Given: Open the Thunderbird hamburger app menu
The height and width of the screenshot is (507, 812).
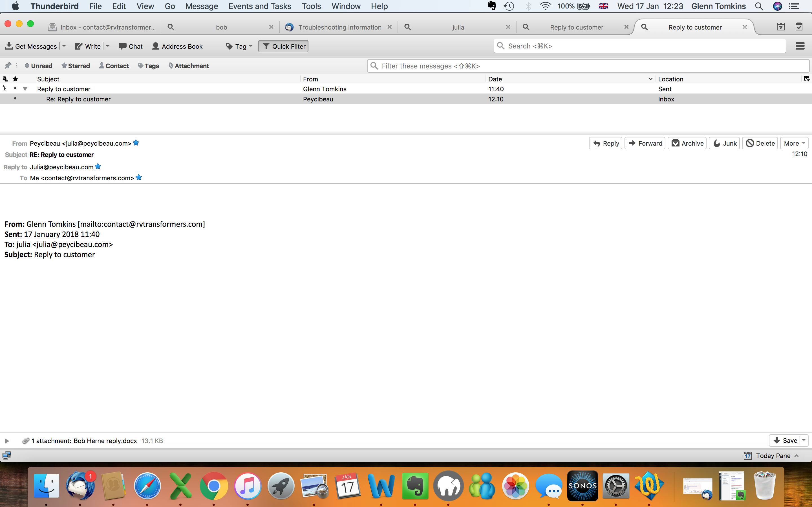Looking at the screenshot, I should click(800, 46).
